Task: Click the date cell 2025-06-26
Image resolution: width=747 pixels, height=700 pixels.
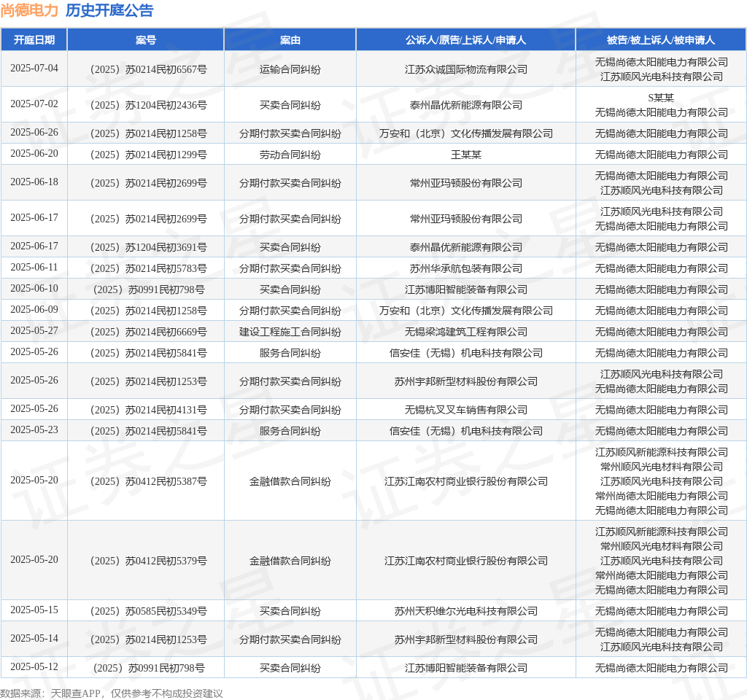Action: pos(34,133)
